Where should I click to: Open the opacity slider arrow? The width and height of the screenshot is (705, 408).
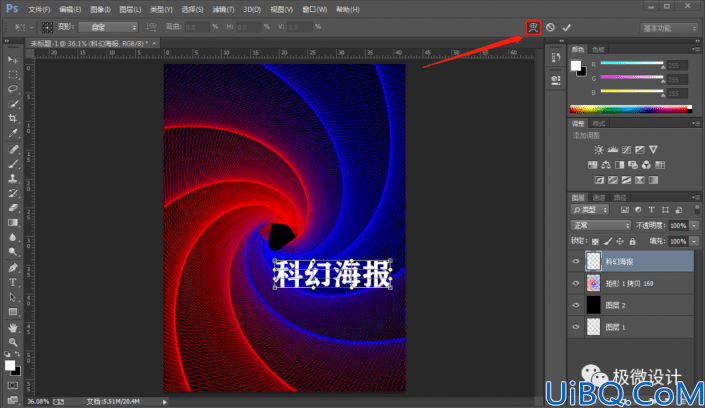[695, 225]
